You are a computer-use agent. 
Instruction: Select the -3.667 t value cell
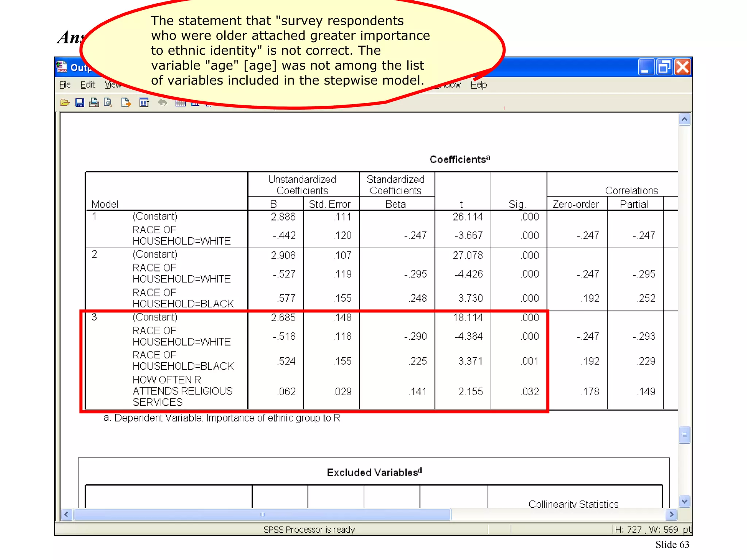pyautogui.click(x=469, y=236)
